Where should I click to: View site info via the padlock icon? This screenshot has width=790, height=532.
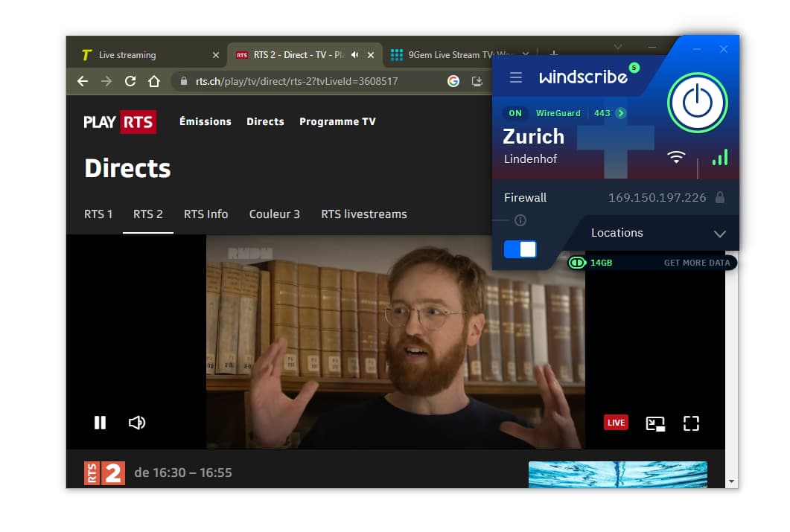(183, 81)
